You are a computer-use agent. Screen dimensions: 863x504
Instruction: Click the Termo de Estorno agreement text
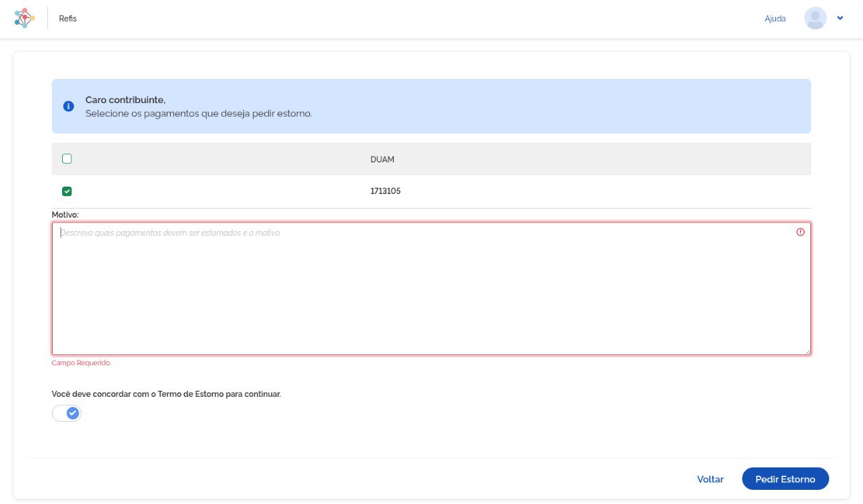pyautogui.click(x=167, y=394)
